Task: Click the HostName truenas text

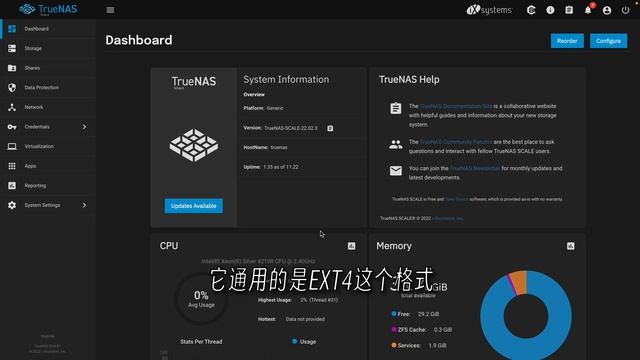Action: click(x=265, y=147)
